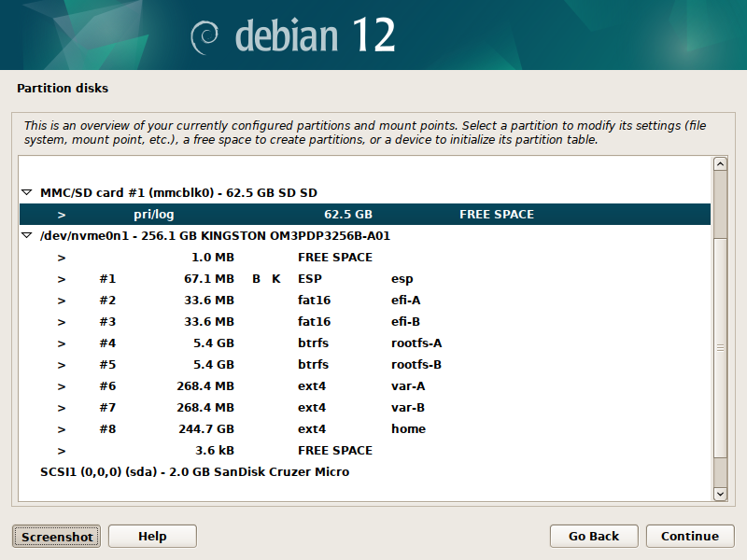Select SCSI1 (0,0,0) (sda) SanDisk Cruzer Micro
Image resolution: width=747 pixels, height=560 pixels.
[365, 471]
